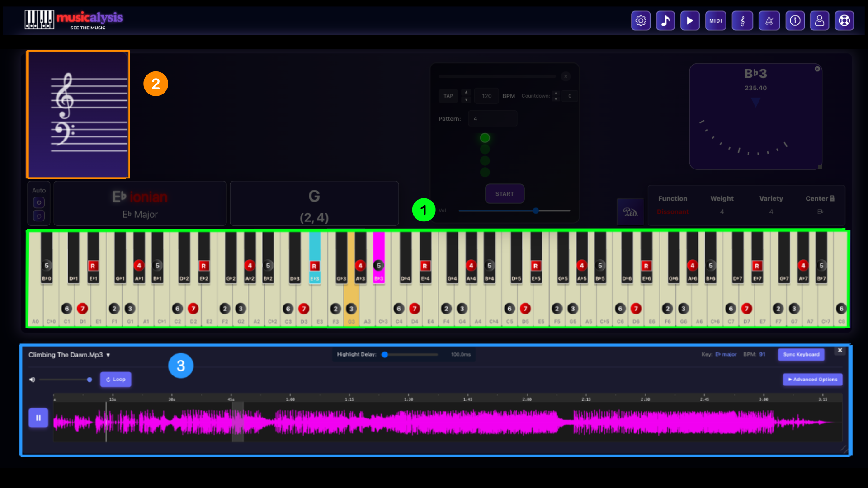Adjust the Highlight Delay slider
The width and height of the screenshot is (868, 488).
click(x=385, y=354)
